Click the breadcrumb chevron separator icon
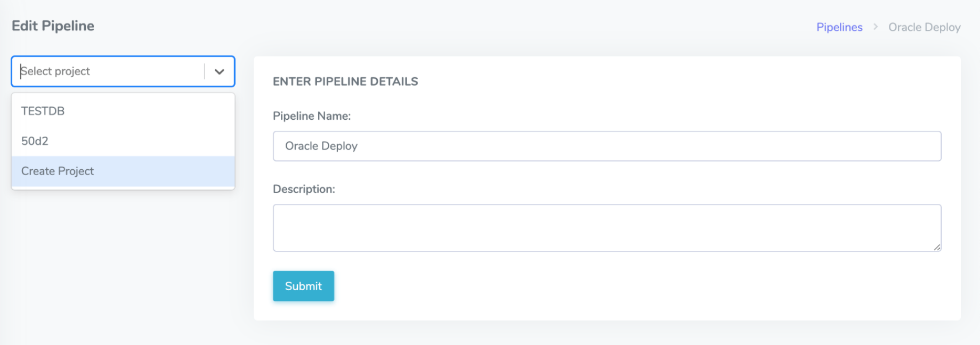Image resolution: width=980 pixels, height=345 pixels. [x=875, y=27]
